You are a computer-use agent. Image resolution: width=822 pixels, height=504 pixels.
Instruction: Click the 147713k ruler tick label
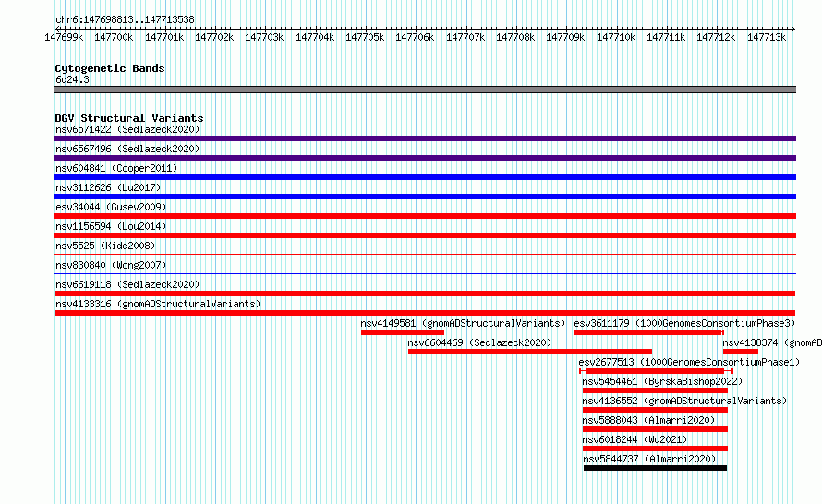point(767,37)
